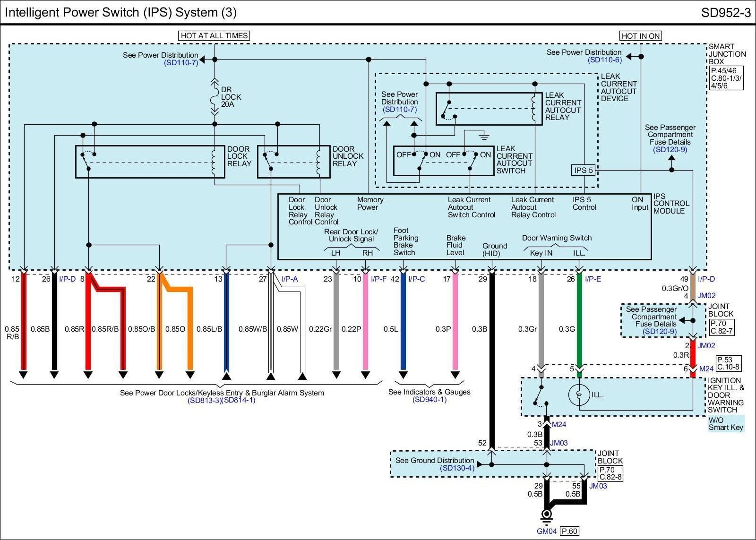
Task: Open the SD814-1 burglar alarm reference
Action: 239,401
